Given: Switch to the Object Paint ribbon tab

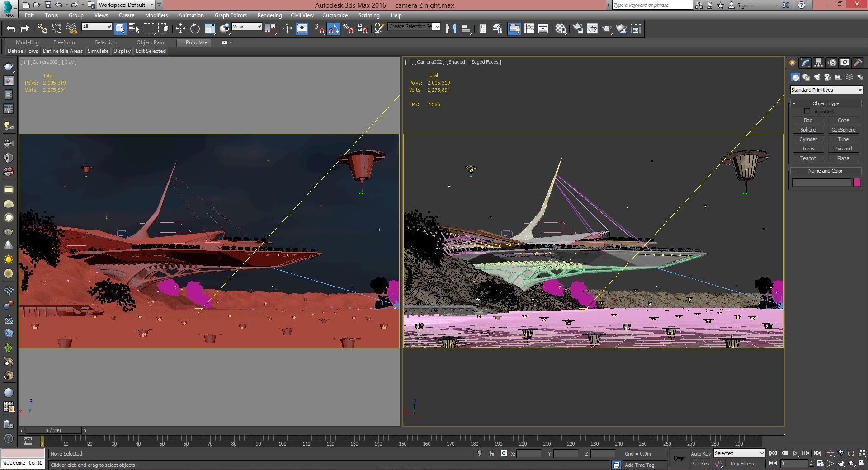Looking at the screenshot, I should tap(151, 42).
